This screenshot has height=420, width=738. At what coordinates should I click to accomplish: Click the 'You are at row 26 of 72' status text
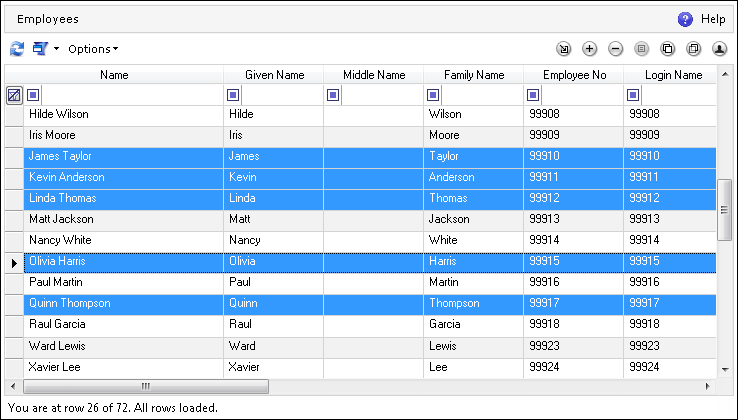pyautogui.click(x=67, y=408)
